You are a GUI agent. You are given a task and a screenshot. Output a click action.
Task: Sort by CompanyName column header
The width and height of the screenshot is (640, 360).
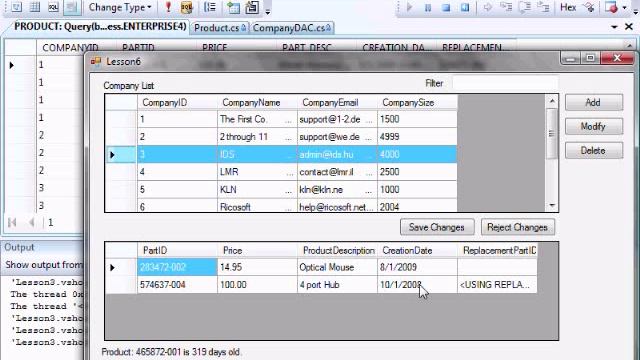click(x=257, y=103)
